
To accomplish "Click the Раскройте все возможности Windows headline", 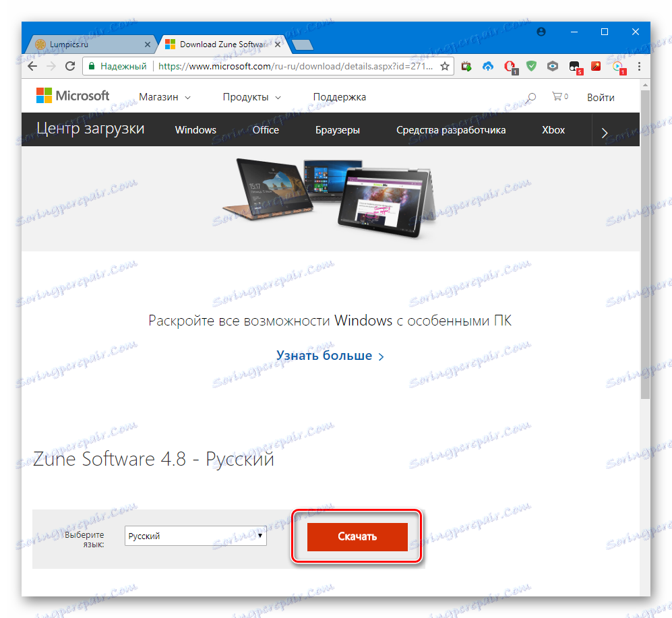I will pyautogui.click(x=330, y=321).
